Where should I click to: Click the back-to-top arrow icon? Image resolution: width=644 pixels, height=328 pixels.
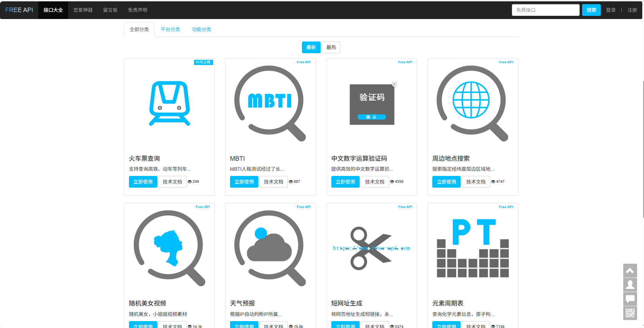click(630, 271)
